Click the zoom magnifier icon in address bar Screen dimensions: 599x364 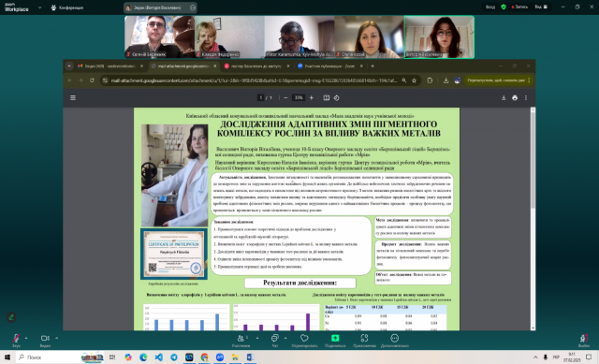point(404,80)
